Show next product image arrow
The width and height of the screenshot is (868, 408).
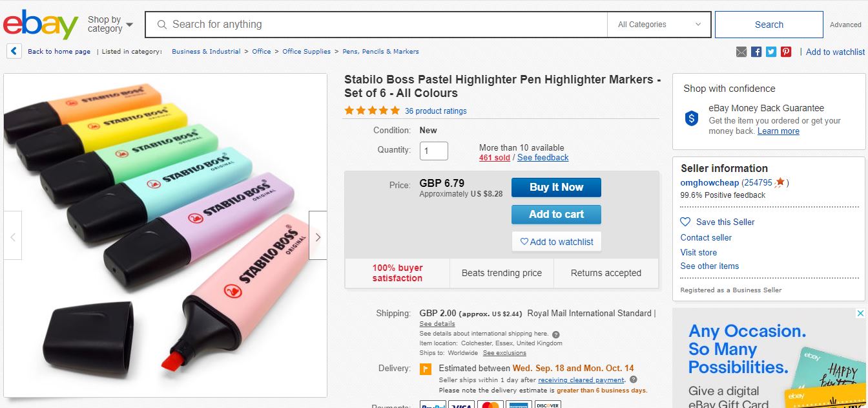click(x=318, y=237)
